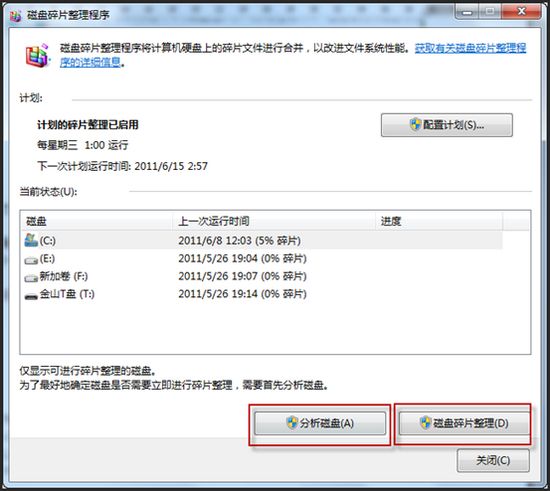Select the 新加卷 (F:) drive icon

pos(31,278)
